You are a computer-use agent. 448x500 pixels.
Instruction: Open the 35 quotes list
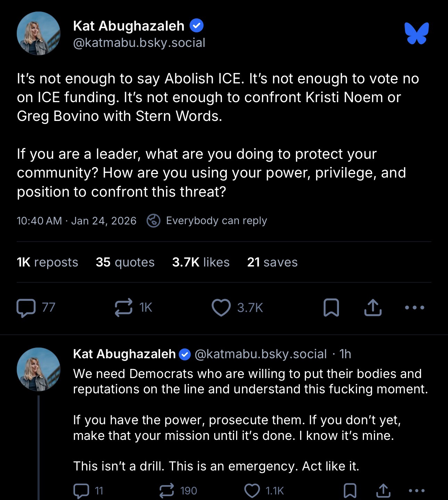[125, 262]
